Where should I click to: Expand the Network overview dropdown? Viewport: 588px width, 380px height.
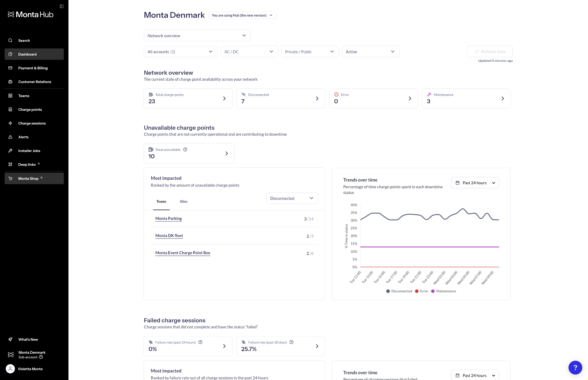pos(197,36)
